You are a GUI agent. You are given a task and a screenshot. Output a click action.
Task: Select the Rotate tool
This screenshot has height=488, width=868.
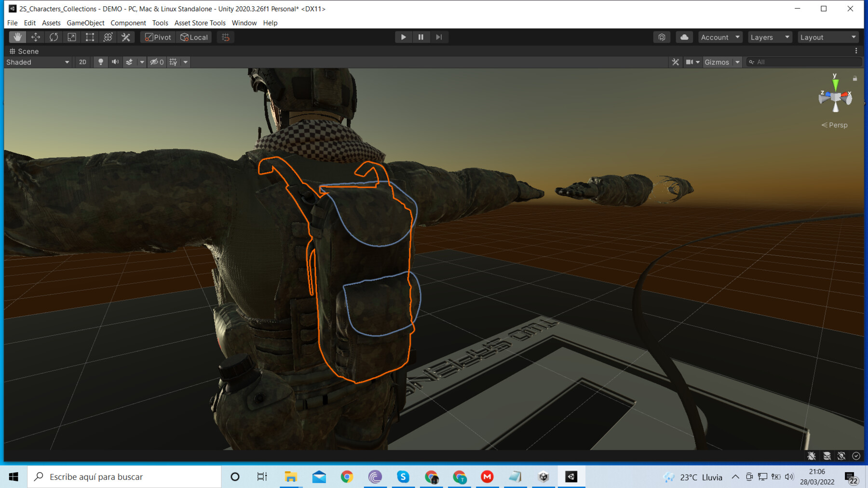coord(54,37)
